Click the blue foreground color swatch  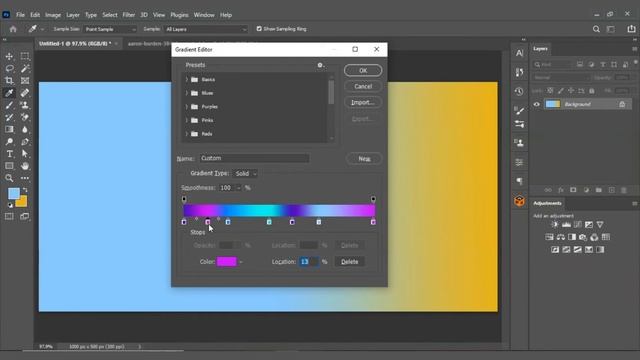[x=14, y=193]
